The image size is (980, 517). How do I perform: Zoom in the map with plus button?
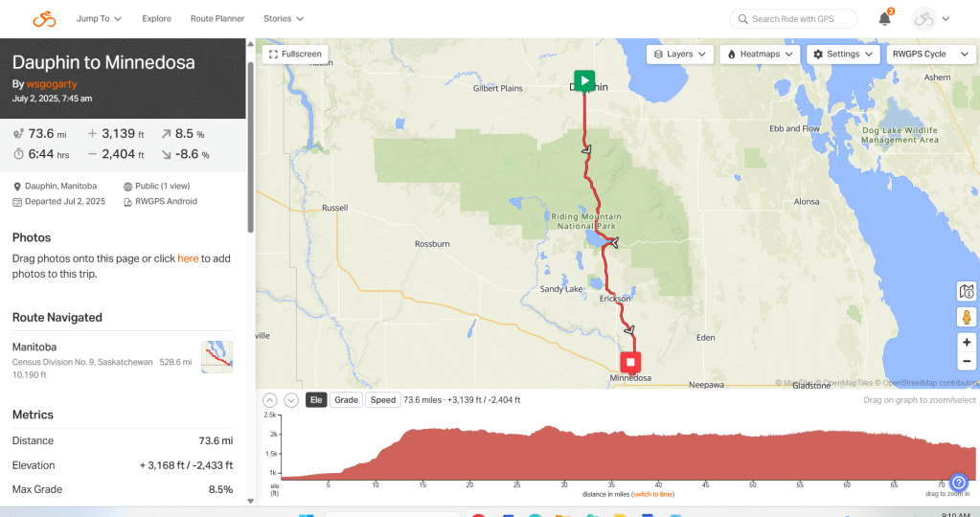click(967, 342)
